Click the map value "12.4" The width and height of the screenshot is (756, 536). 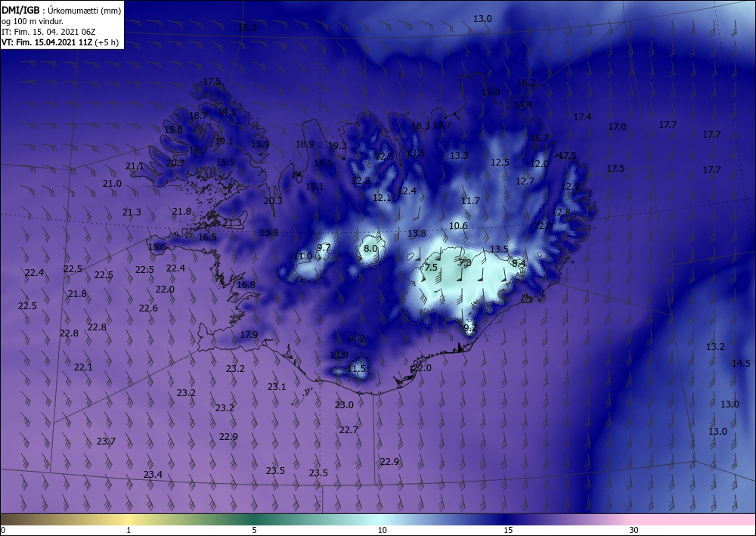(x=407, y=191)
